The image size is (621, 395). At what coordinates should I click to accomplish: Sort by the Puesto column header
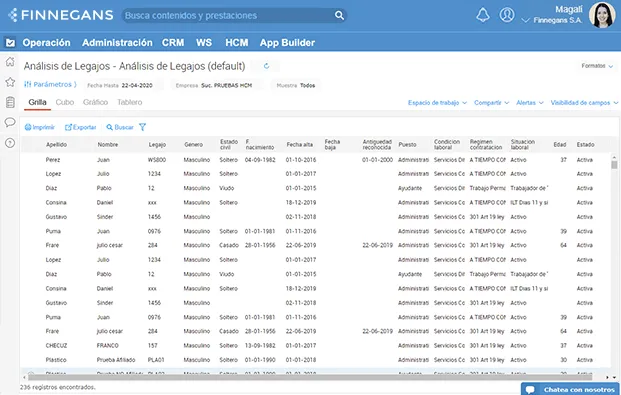point(407,145)
